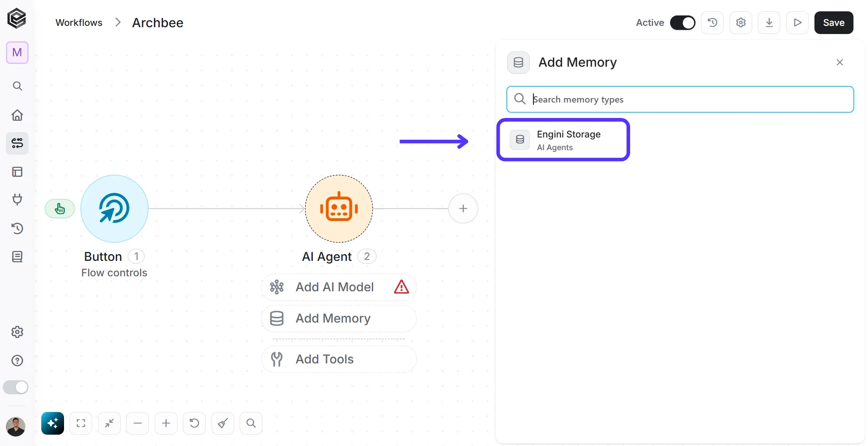Click the red warning triangle on Add AI Model

[x=401, y=287]
